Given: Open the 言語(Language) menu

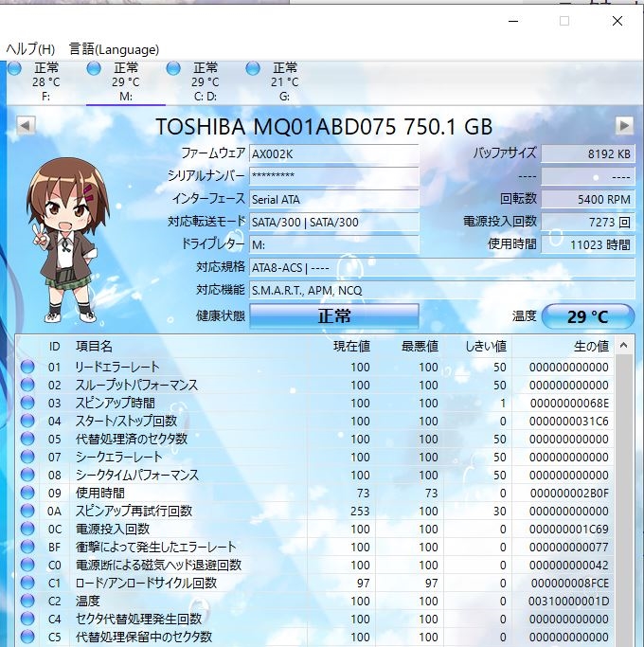Looking at the screenshot, I should pyautogui.click(x=114, y=49).
